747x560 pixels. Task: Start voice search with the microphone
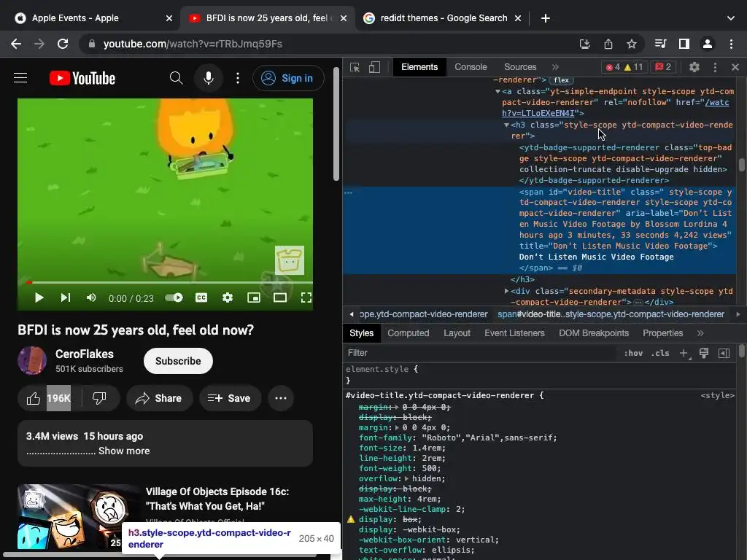pyautogui.click(x=208, y=77)
